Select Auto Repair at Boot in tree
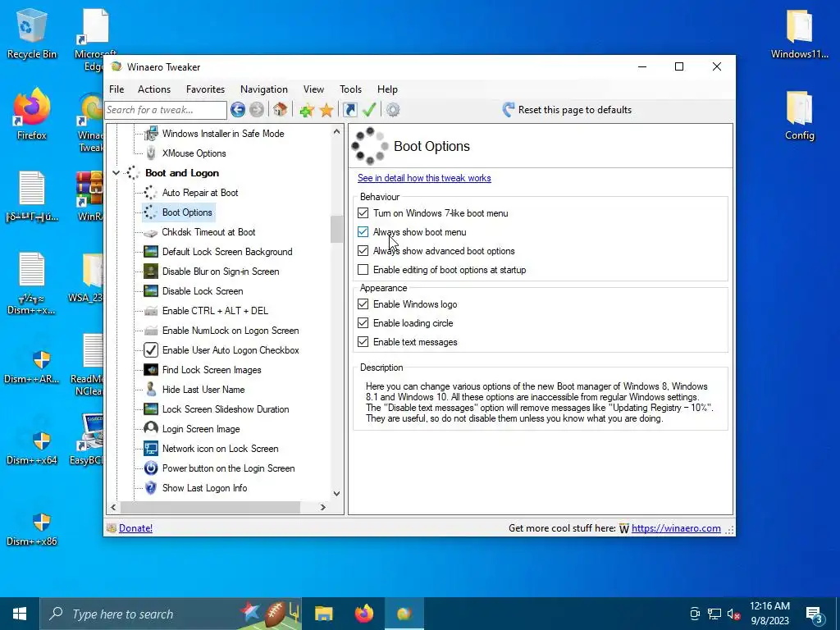The width and height of the screenshot is (840, 630). coord(200,192)
